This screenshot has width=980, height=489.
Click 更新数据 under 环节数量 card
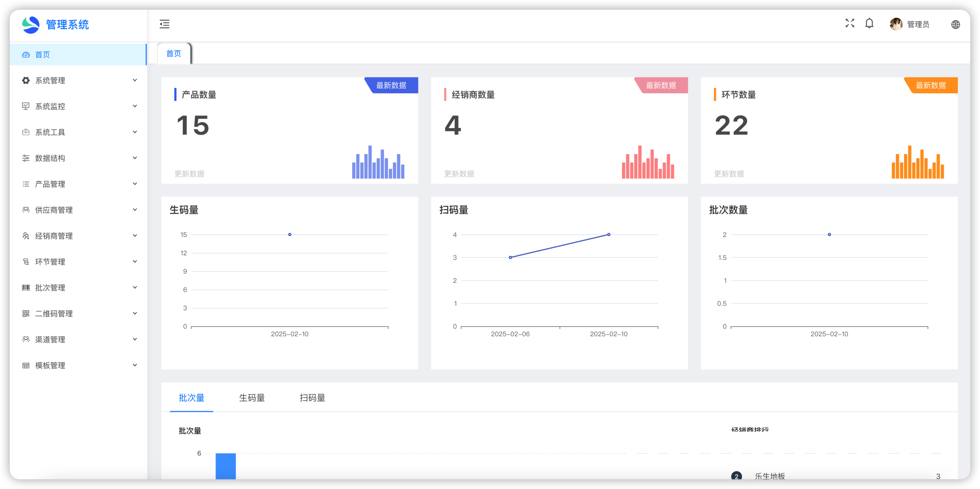[729, 174]
